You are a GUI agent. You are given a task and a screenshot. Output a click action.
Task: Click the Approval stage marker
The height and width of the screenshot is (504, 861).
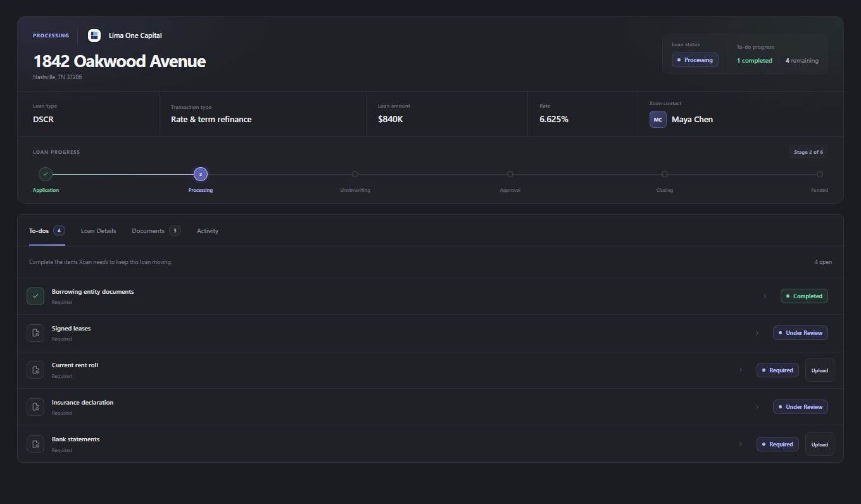(x=510, y=174)
